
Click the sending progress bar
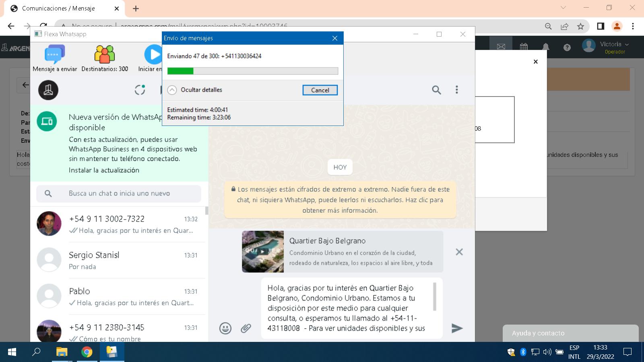tap(253, 71)
